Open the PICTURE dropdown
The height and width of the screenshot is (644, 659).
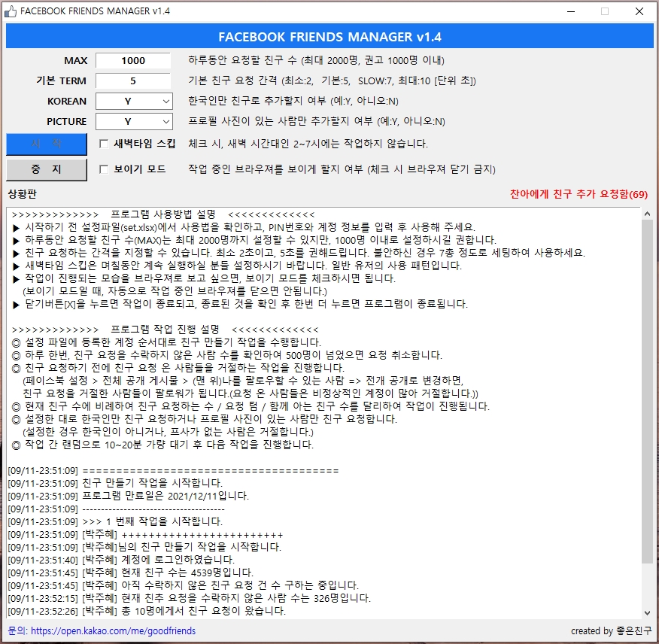click(x=134, y=121)
